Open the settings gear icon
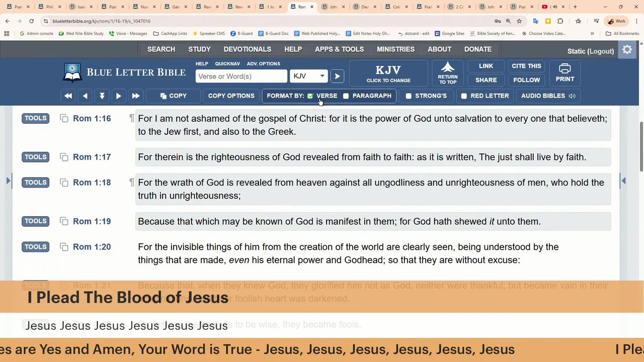 pyautogui.click(x=627, y=50)
